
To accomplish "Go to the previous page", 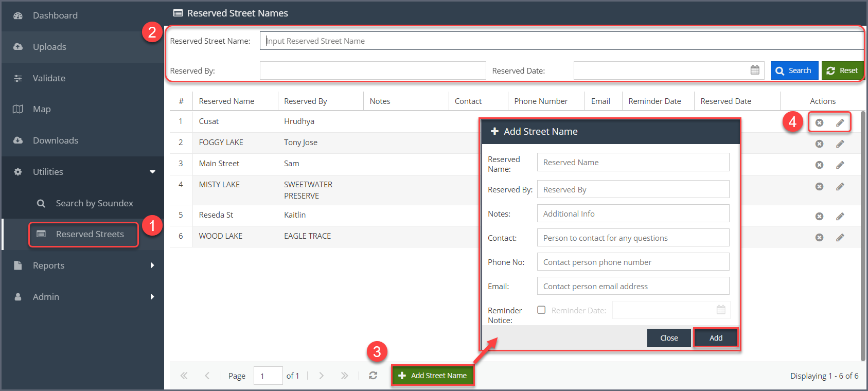I will click(x=207, y=376).
